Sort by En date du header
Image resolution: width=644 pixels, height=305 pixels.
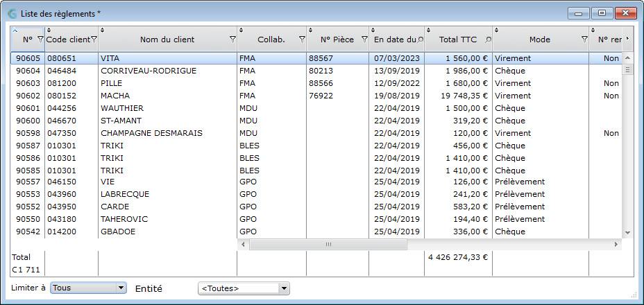395,40
